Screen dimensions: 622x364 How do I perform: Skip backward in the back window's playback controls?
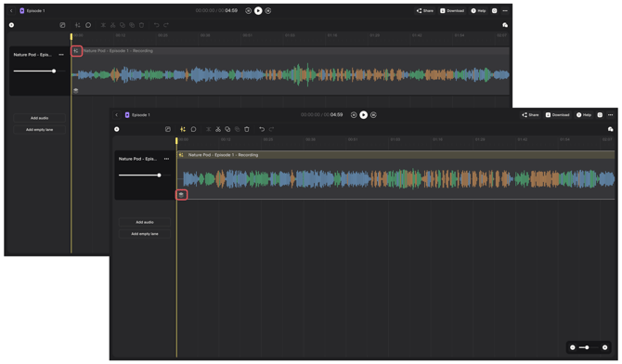click(x=248, y=11)
